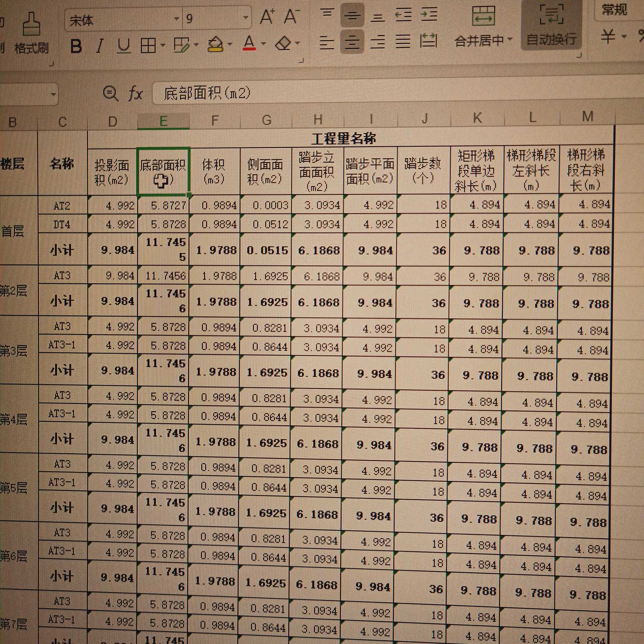The width and height of the screenshot is (644, 644).
Task: Open the font size 9 dropdown
Action: (x=245, y=18)
